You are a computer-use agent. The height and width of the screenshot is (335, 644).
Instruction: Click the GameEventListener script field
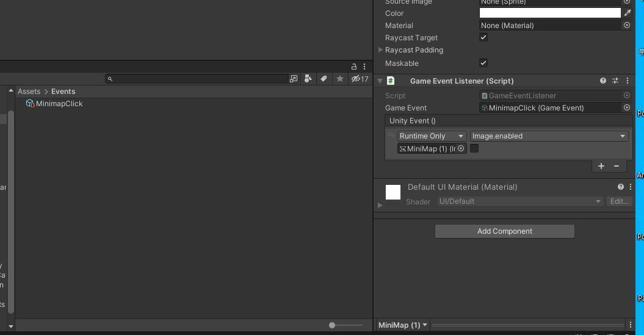tap(551, 96)
